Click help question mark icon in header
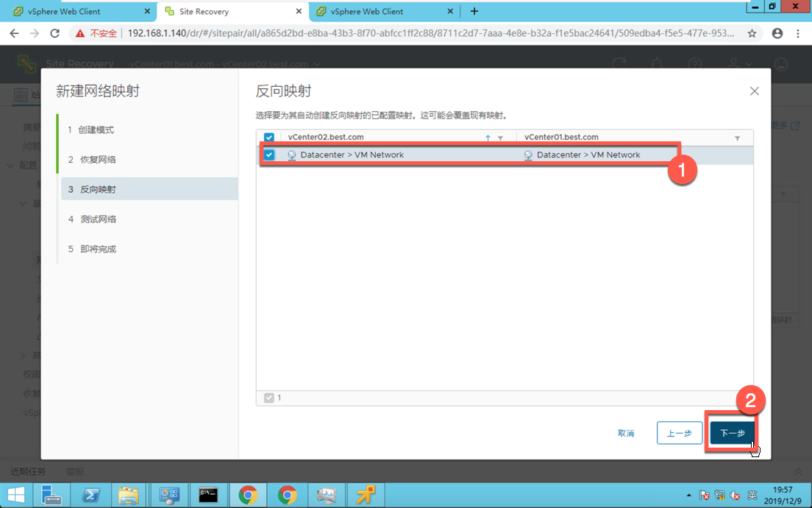812x508 pixels. [694, 64]
